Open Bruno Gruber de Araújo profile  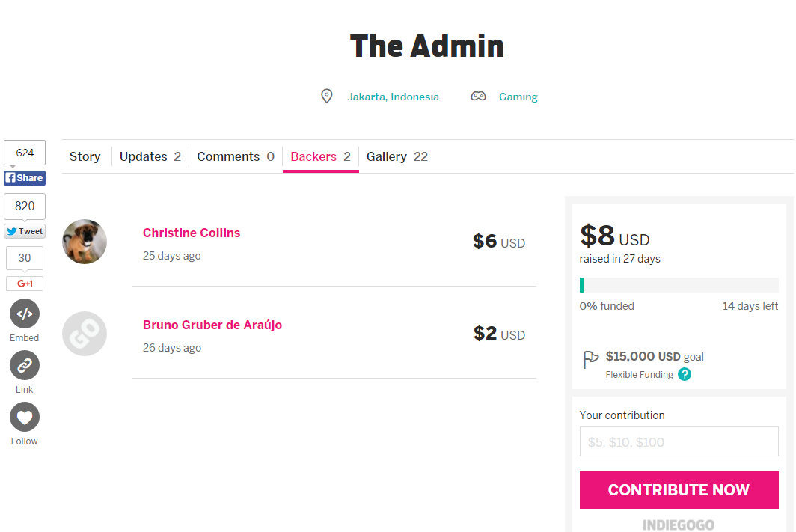[212, 325]
